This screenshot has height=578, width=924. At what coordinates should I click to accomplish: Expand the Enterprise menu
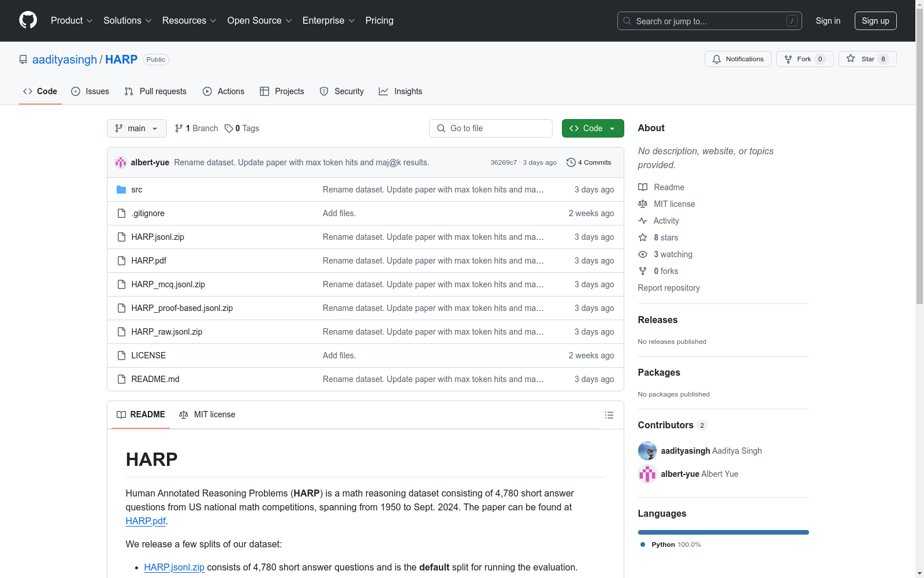[329, 20]
